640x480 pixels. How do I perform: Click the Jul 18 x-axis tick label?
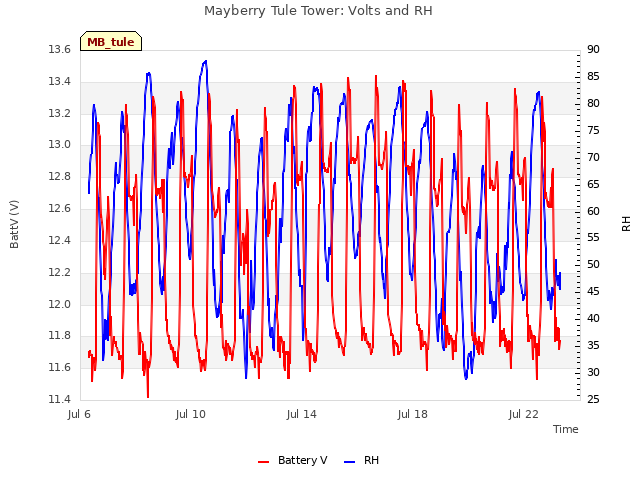click(x=413, y=414)
